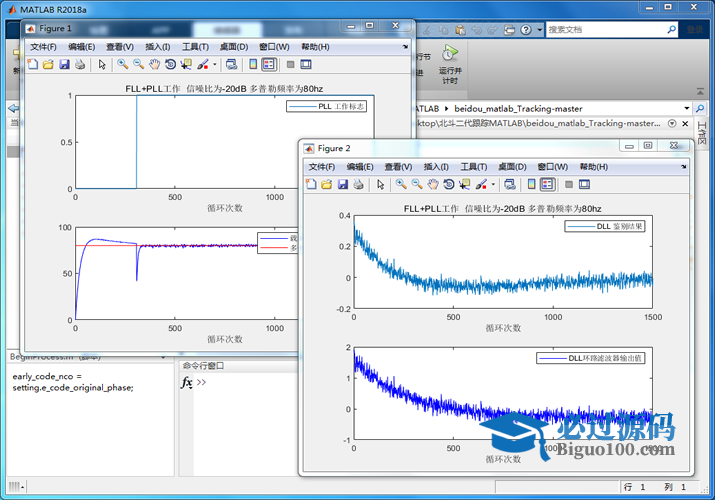
Task: Click back arrow in MATLAB folder toolbar
Action: [14, 108]
